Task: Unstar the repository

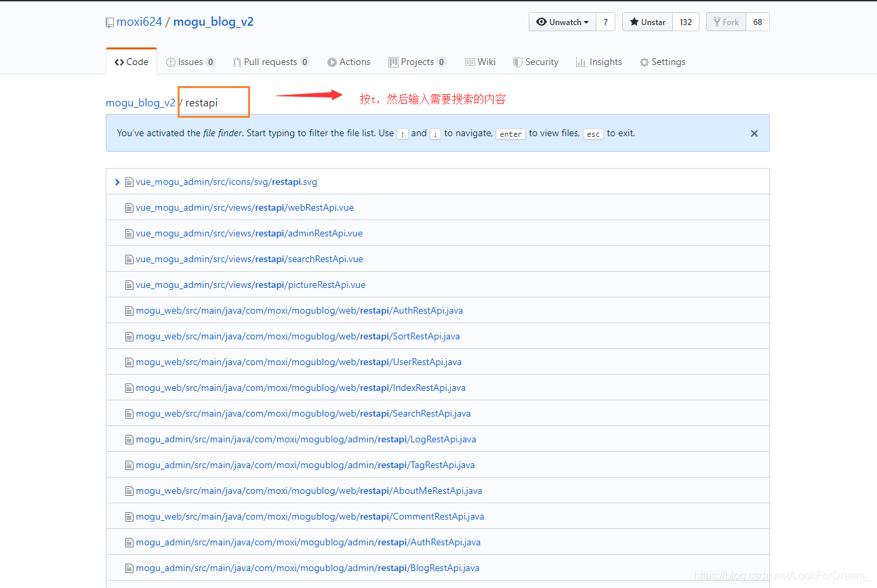Action: click(x=647, y=22)
